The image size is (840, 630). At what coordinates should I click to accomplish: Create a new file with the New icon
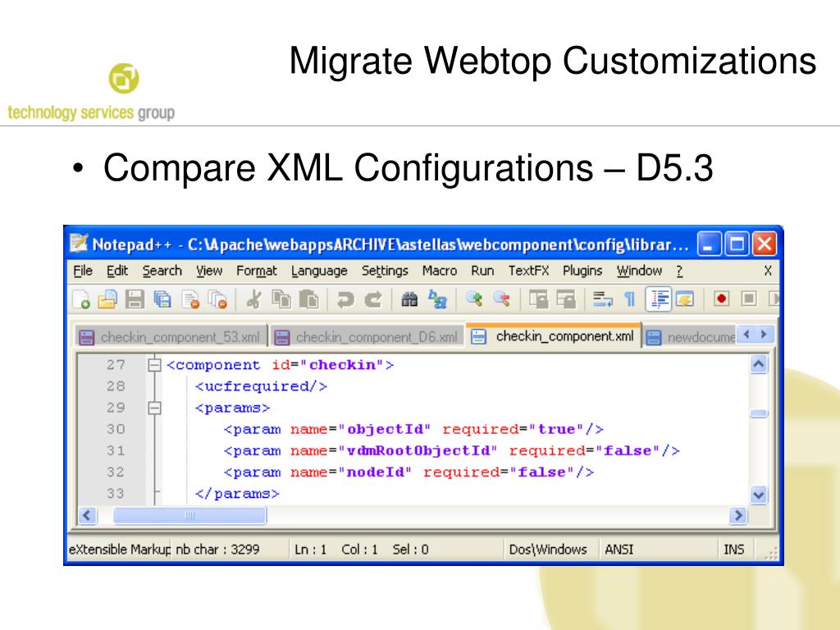(81, 299)
